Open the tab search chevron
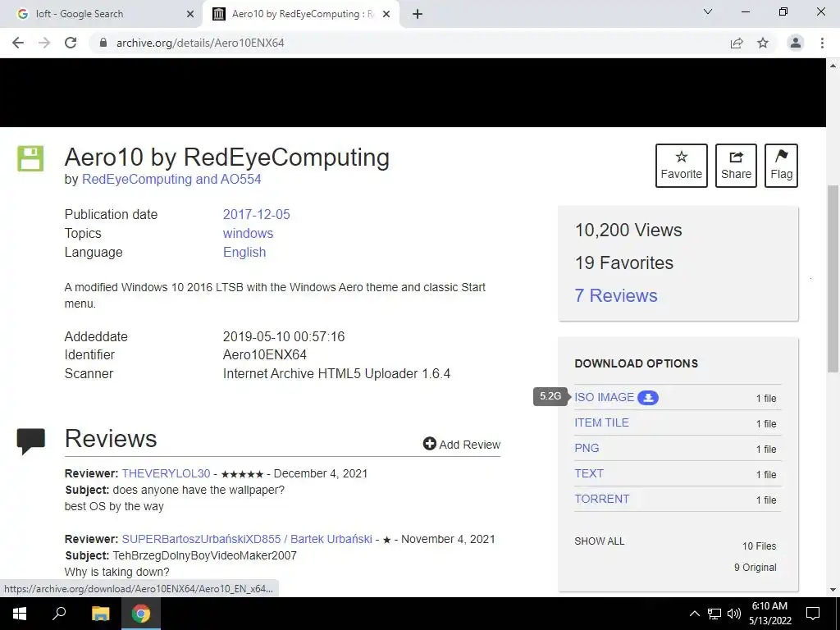Image resolution: width=840 pixels, height=630 pixels. [x=708, y=11]
